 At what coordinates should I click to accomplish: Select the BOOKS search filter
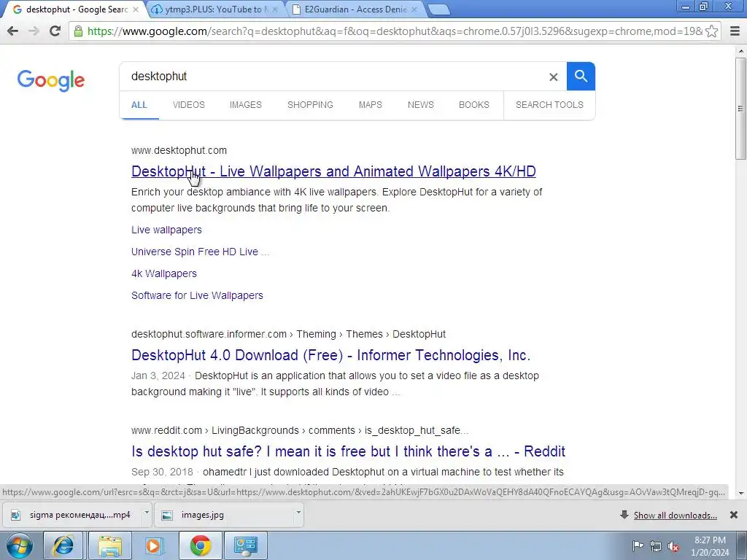coord(474,105)
